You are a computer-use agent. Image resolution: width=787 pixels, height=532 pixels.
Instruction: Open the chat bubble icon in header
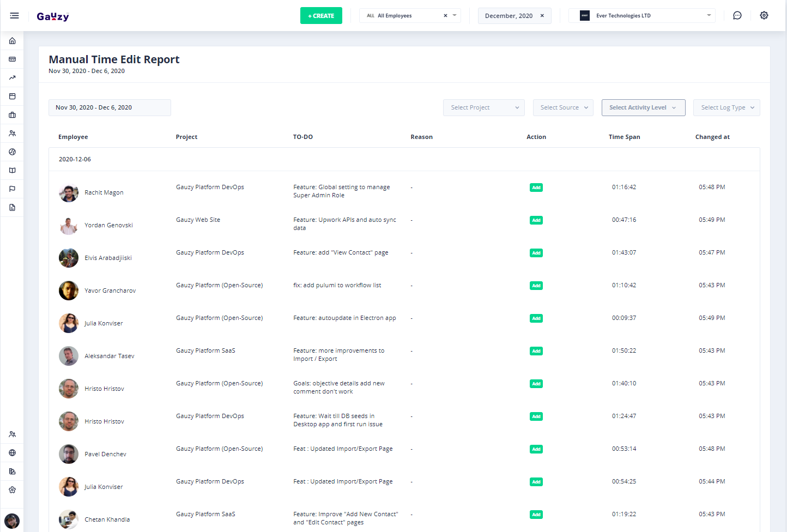point(737,16)
